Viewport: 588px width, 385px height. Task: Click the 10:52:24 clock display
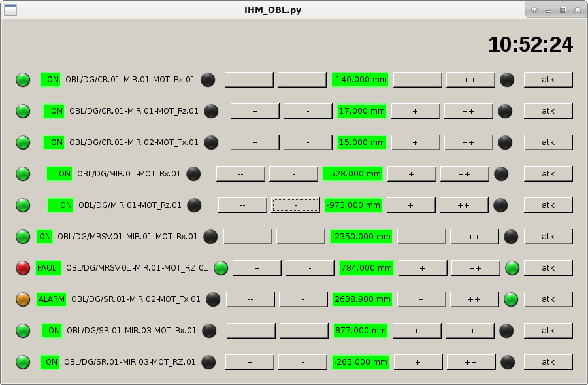(530, 44)
